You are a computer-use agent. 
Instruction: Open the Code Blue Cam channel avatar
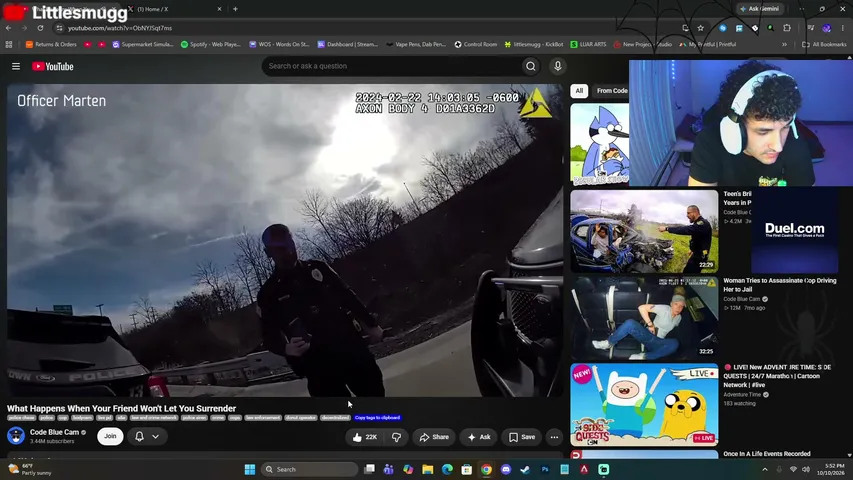[x=16, y=436]
